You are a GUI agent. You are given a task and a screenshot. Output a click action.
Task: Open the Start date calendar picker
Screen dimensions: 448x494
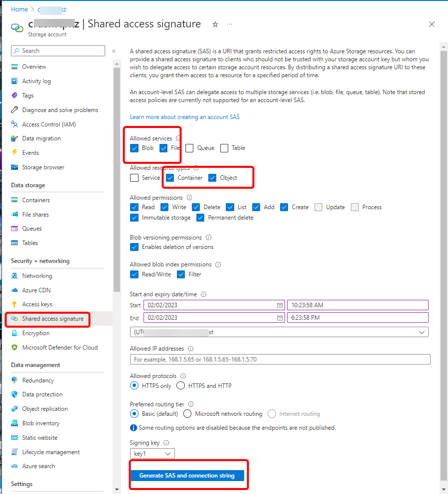(x=280, y=305)
